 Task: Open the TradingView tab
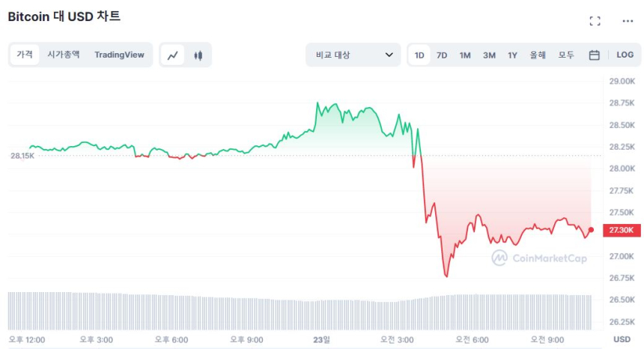coord(119,55)
